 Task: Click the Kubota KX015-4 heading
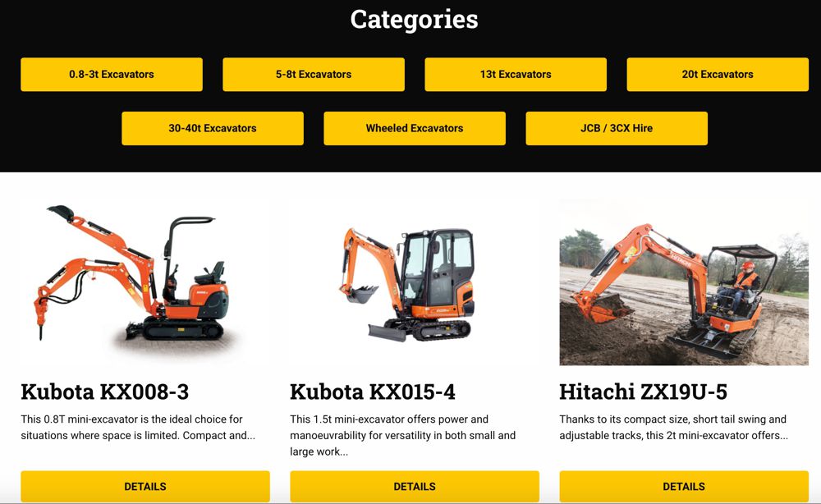[373, 392]
